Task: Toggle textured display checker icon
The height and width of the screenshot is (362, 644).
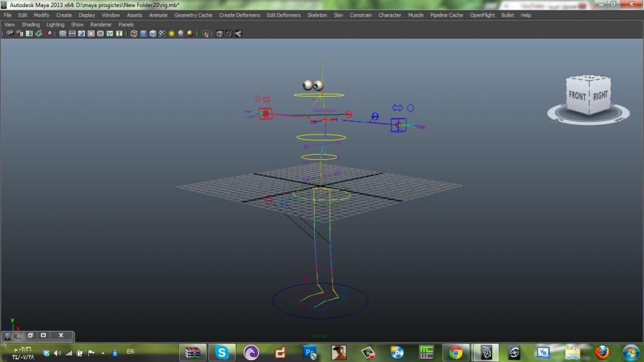Action: (162, 33)
